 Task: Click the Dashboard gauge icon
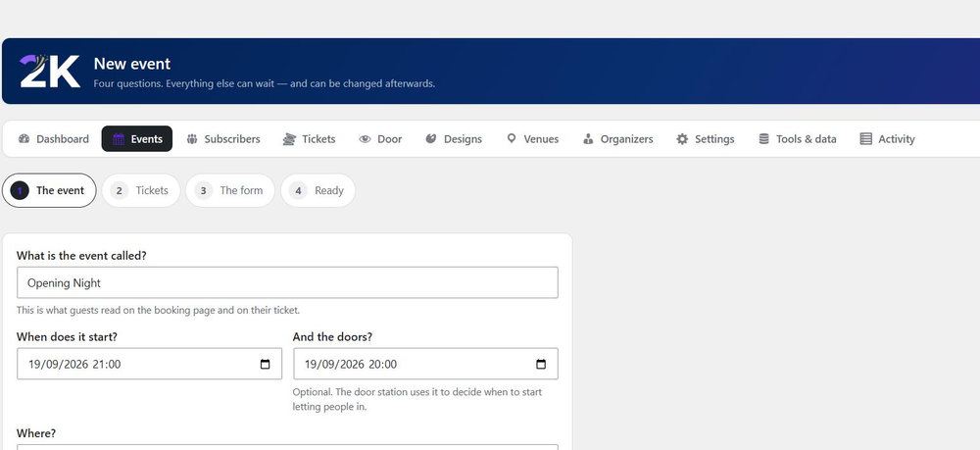(x=24, y=139)
